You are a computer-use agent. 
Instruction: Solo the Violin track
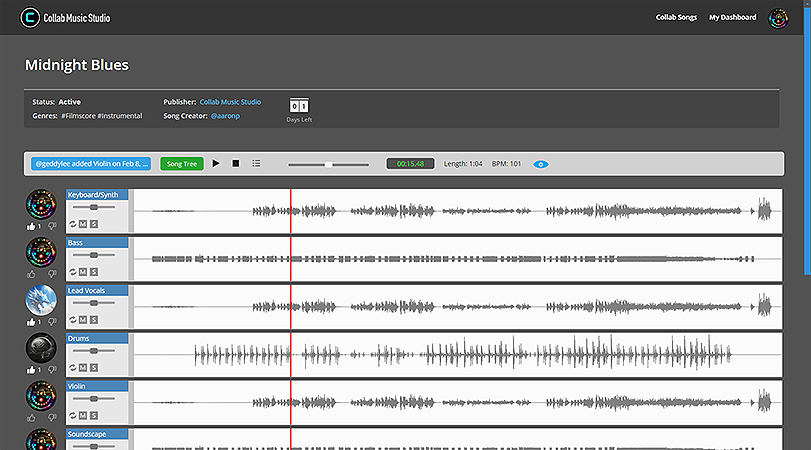94,415
